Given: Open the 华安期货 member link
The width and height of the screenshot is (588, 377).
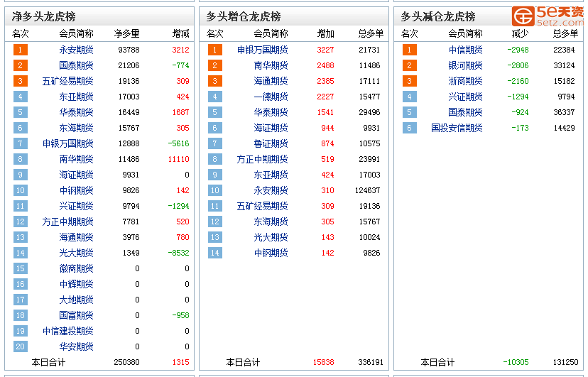Looking at the screenshot, I should tap(76, 346).
